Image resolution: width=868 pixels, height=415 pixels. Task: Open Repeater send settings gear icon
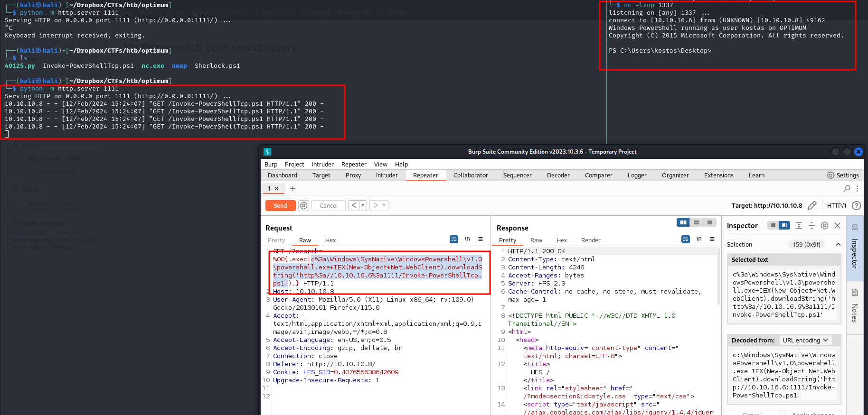point(303,205)
